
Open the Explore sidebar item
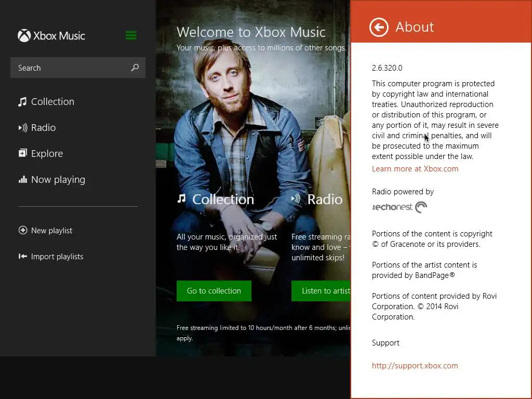(x=47, y=154)
